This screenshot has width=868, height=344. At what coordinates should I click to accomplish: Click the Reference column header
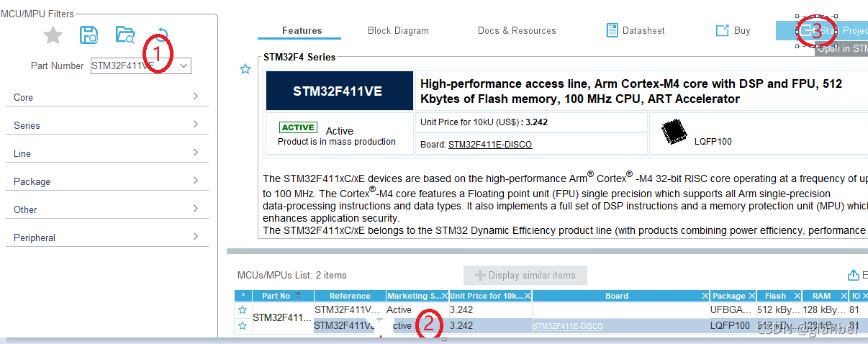[350, 296]
